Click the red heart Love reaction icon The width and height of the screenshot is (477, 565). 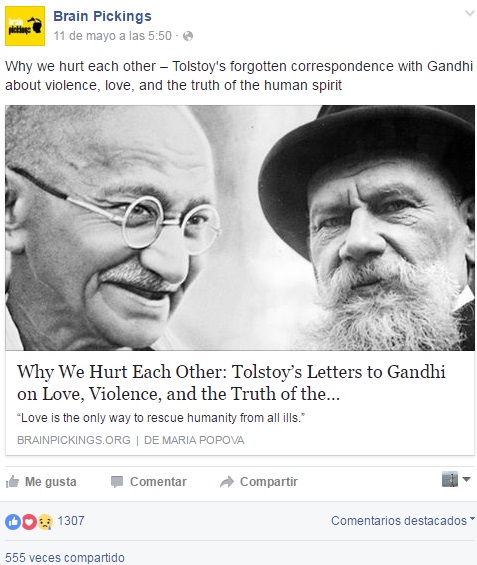[x=29, y=521]
